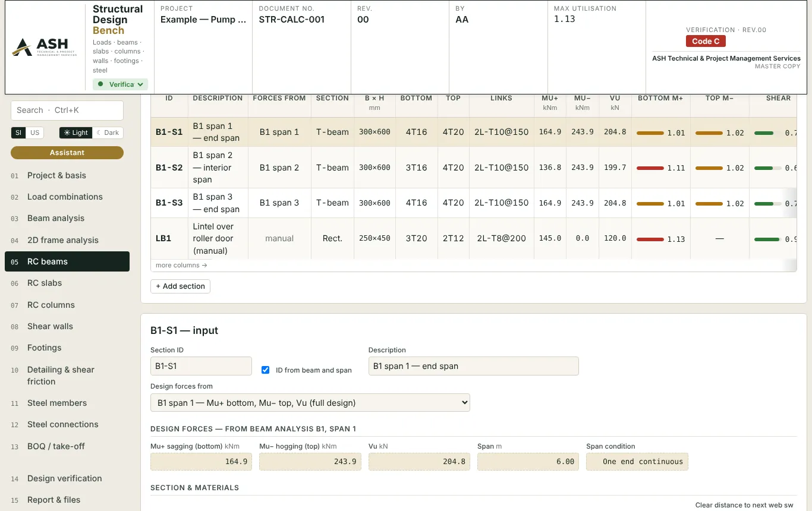
Task: Open BOQ / take-off section
Action: (67, 446)
